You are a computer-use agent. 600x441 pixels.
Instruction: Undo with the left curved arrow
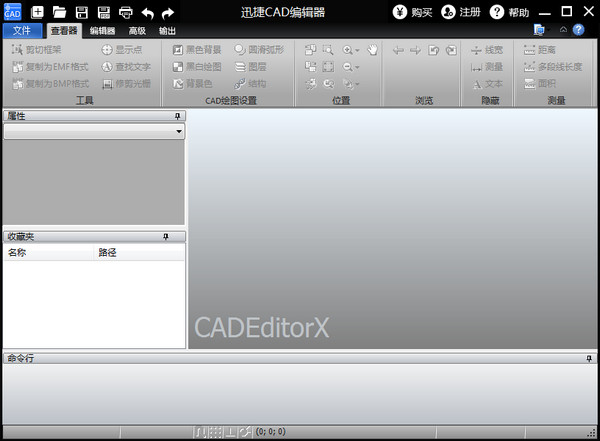pyautogui.click(x=147, y=12)
